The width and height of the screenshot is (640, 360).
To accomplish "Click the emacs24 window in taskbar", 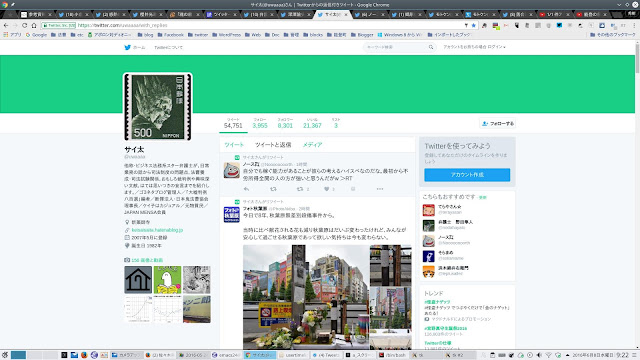I will pyautogui.click(x=226, y=355).
